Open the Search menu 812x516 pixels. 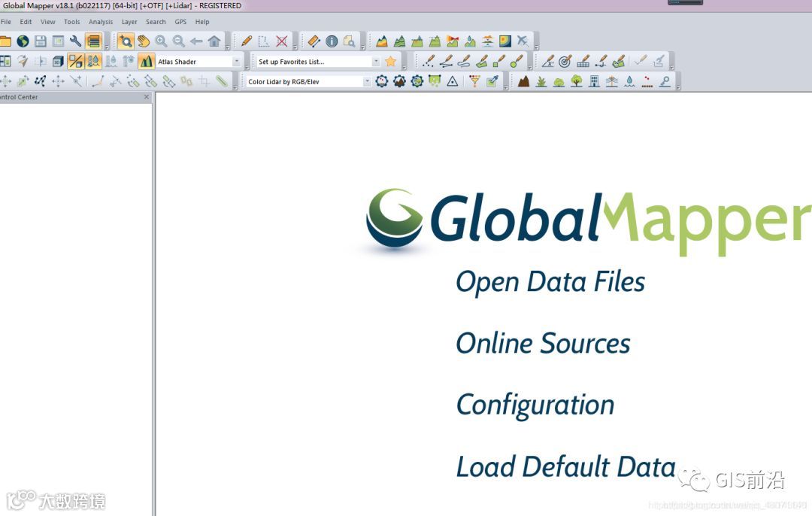pos(156,22)
